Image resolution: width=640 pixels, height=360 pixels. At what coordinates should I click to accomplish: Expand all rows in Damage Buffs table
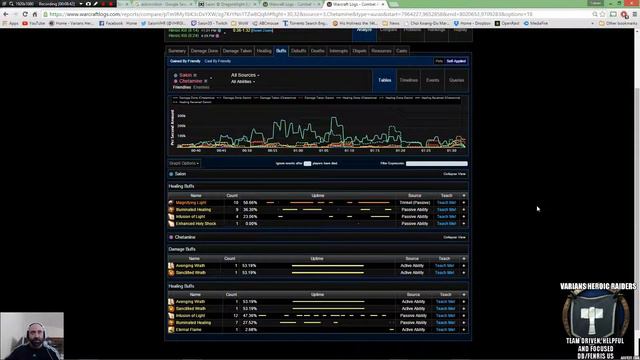pyautogui.click(x=464, y=259)
